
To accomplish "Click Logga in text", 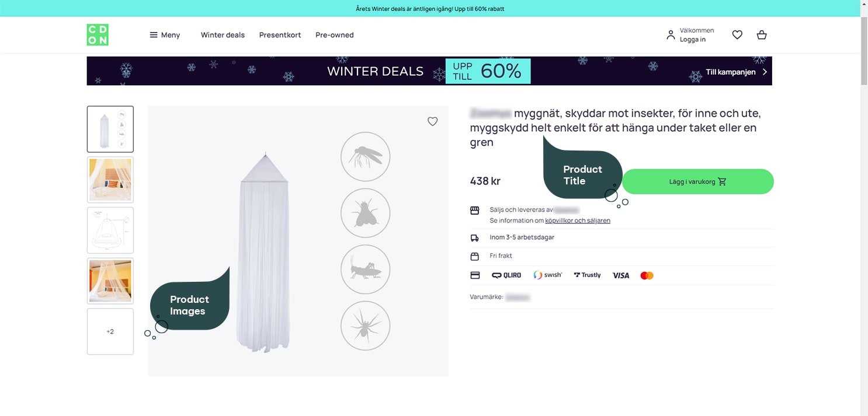I will pos(692,40).
